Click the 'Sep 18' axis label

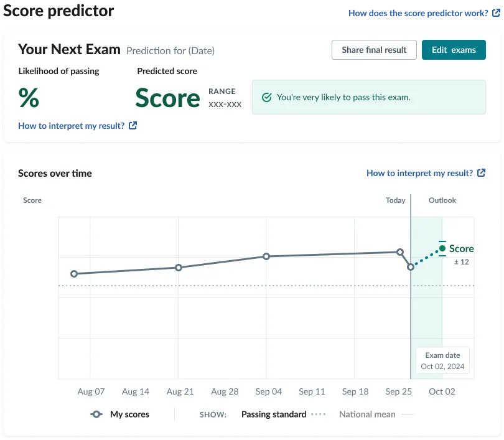click(x=355, y=391)
